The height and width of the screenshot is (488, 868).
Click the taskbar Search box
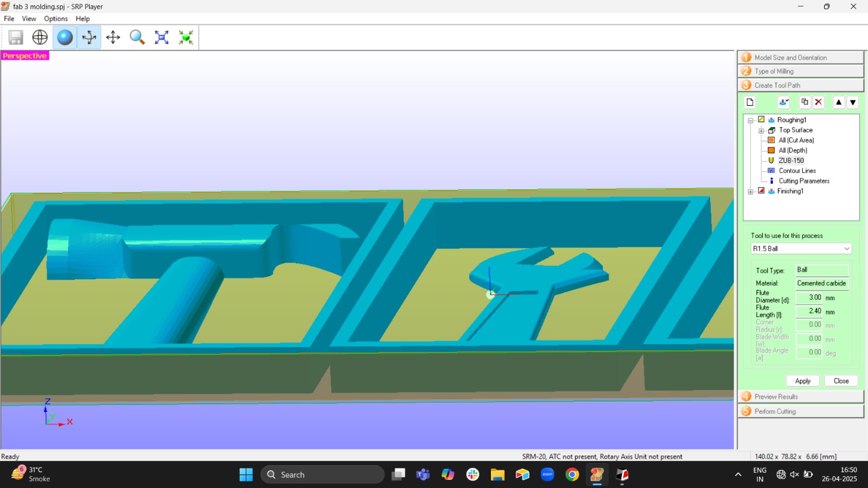coord(322,474)
